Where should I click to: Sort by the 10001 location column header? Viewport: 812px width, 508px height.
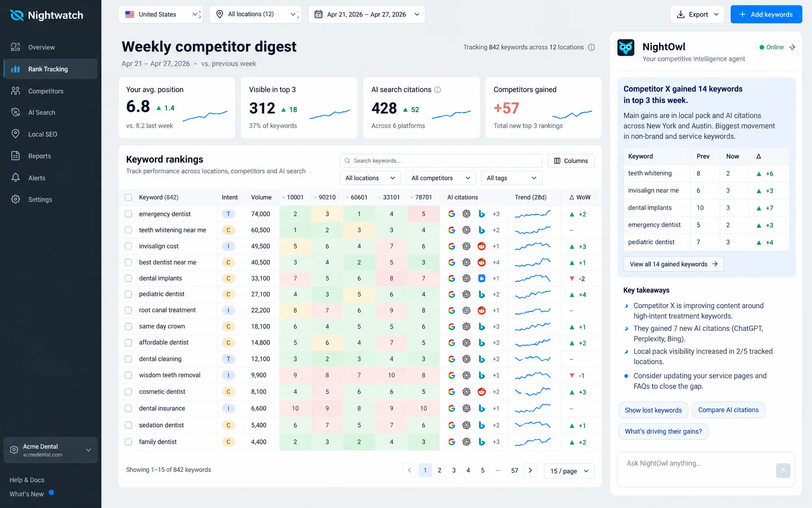point(295,197)
